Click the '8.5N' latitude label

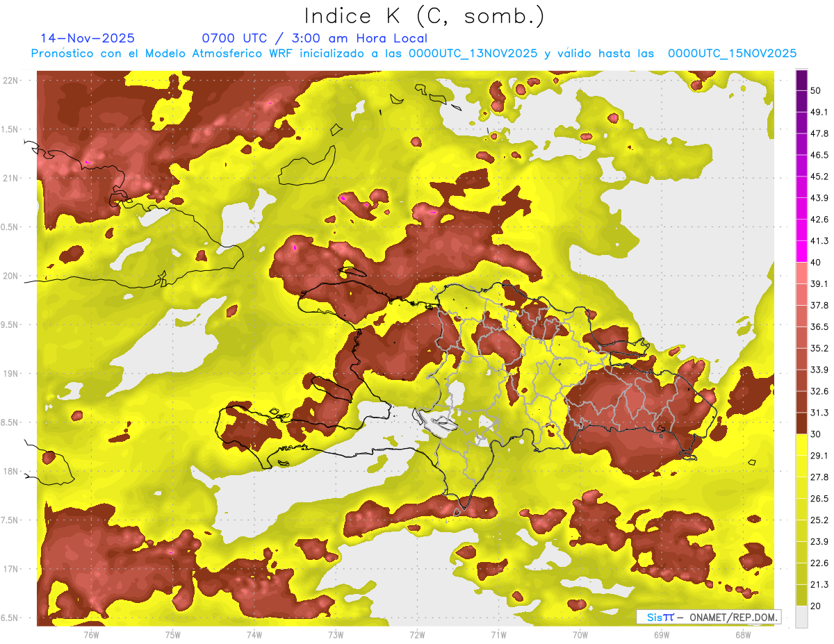pos(10,422)
